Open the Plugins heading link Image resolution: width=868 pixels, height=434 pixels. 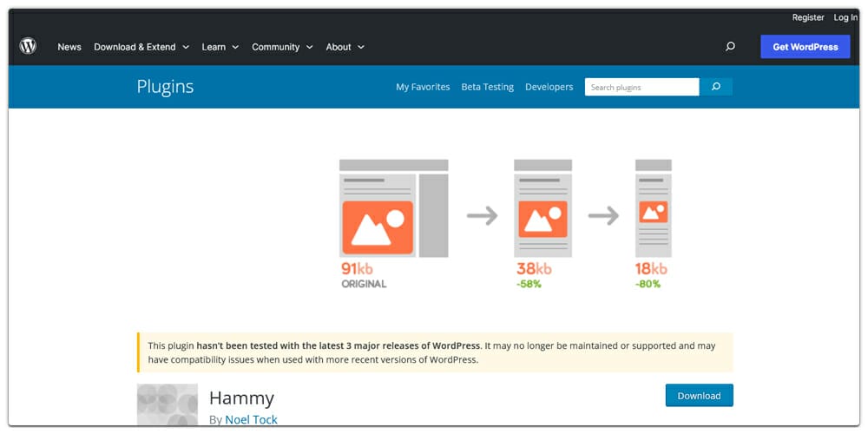pyautogui.click(x=165, y=87)
